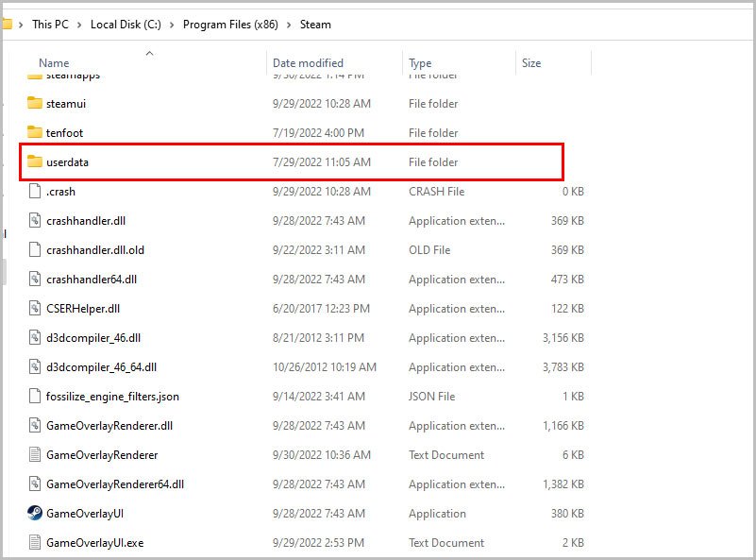Select the crashhandler64.dll file name
Screen dimensions: 756x560
(x=92, y=280)
